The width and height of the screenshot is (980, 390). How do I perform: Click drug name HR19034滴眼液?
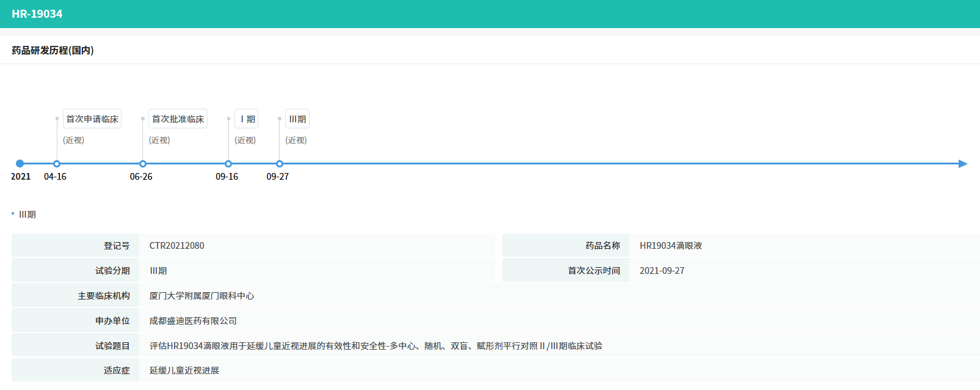coord(670,246)
